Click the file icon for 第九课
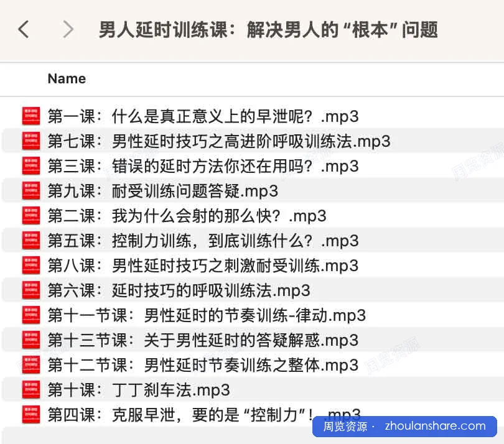The image size is (504, 444). click(x=31, y=191)
